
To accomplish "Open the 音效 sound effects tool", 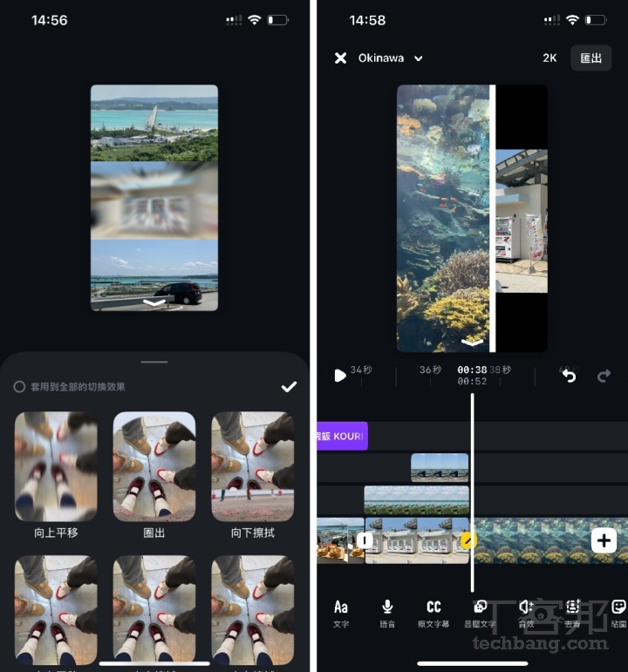I will [526, 611].
